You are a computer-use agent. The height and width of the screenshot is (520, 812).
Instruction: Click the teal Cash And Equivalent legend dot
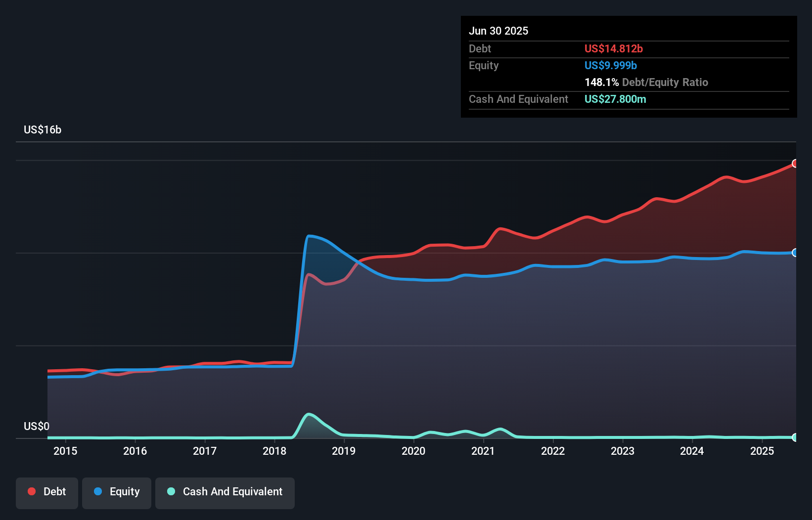(171, 491)
